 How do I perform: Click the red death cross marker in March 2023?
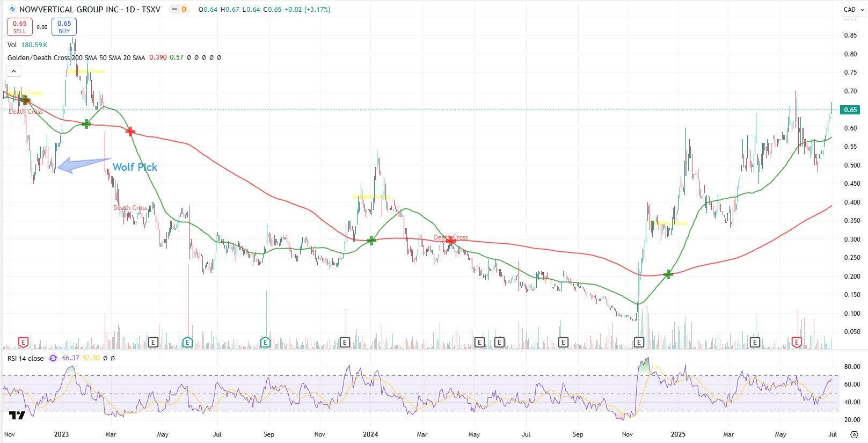[x=130, y=131]
